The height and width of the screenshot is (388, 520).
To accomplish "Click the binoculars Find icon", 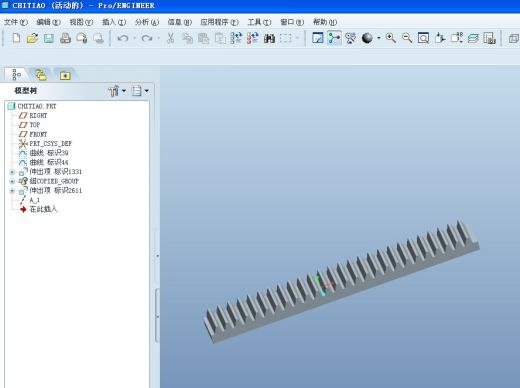I will pos(269,38).
